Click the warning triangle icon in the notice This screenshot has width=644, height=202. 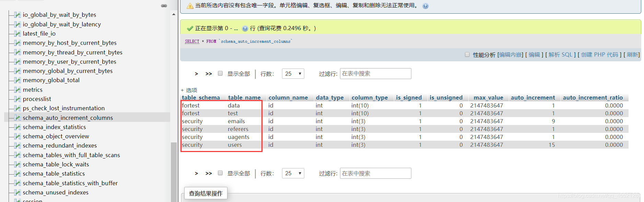[190, 6]
